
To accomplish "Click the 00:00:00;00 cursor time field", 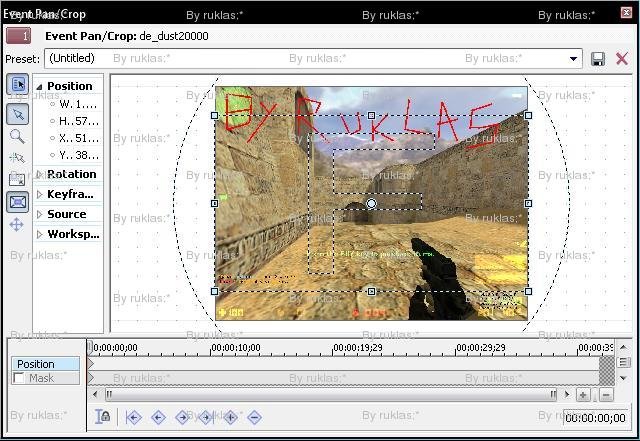I will pyautogui.click(x=596, y=418).
